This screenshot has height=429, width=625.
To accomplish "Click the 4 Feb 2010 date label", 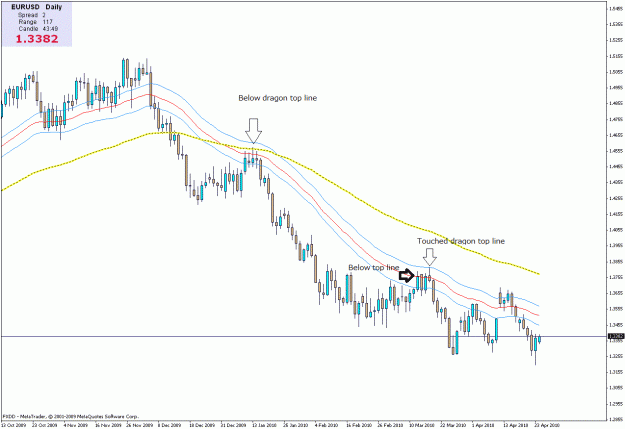I will [x=327, y=425].
